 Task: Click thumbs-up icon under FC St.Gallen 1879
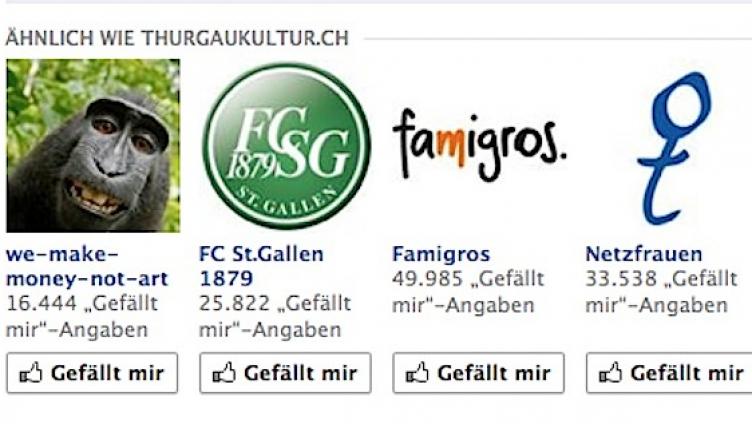pos(224,373)
